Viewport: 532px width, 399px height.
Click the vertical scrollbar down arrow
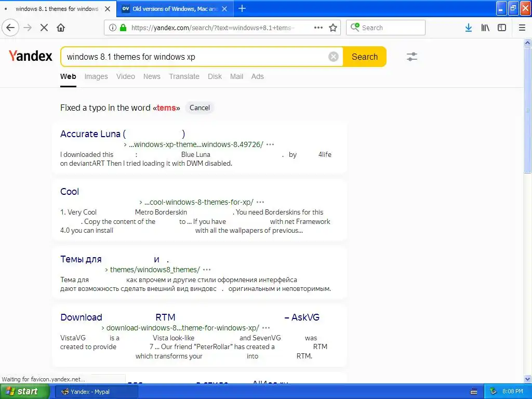click(x=528, y=379)
